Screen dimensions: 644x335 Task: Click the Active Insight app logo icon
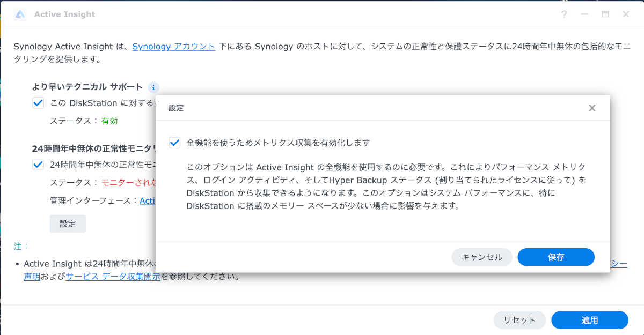pos(20,14)
